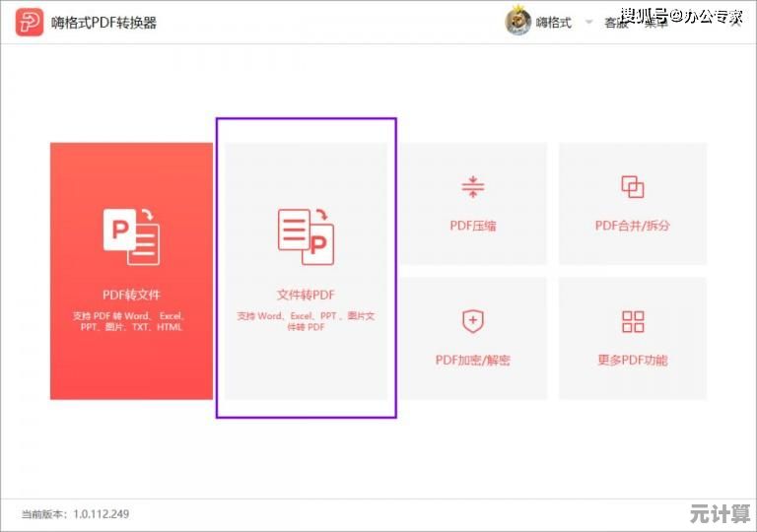Click the red P application logo
The image size is (757, 532).
(29, 22)
